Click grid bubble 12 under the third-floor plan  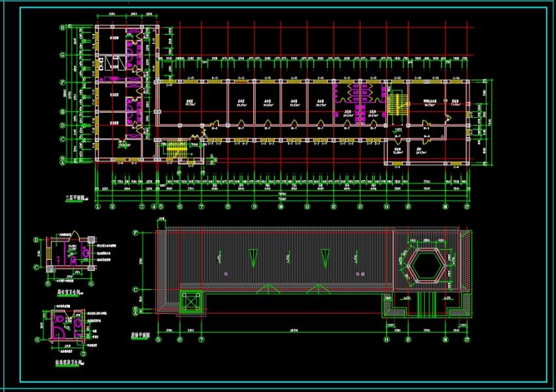click(x=334, y=206)
